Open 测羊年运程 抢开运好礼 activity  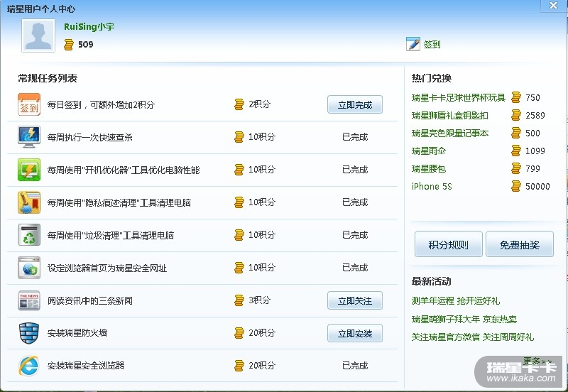pyautogui.click(x=456, y=300)
